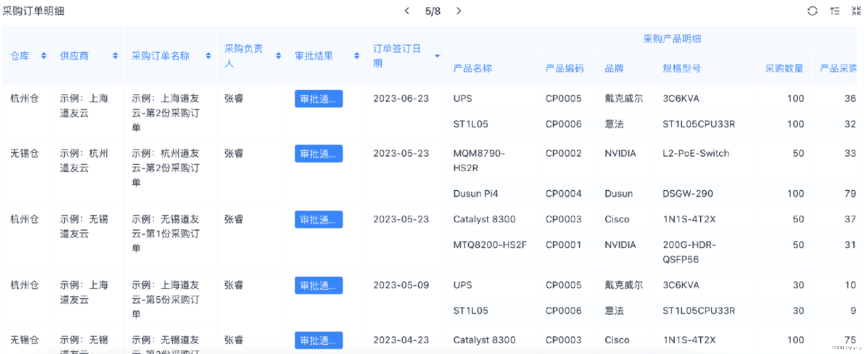Click 审批通 button for 2023-06-23 order
This screenshot has height=354, width=868.
tap(318, 99)
